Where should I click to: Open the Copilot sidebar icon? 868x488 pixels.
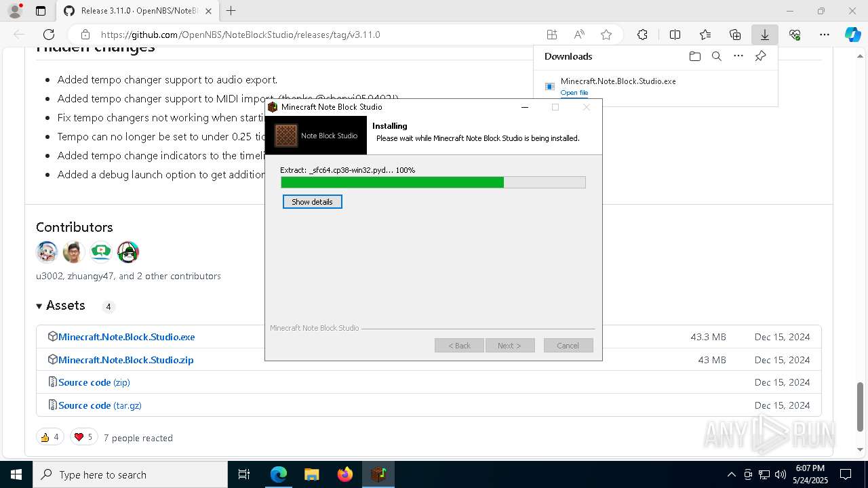(852, 35)
